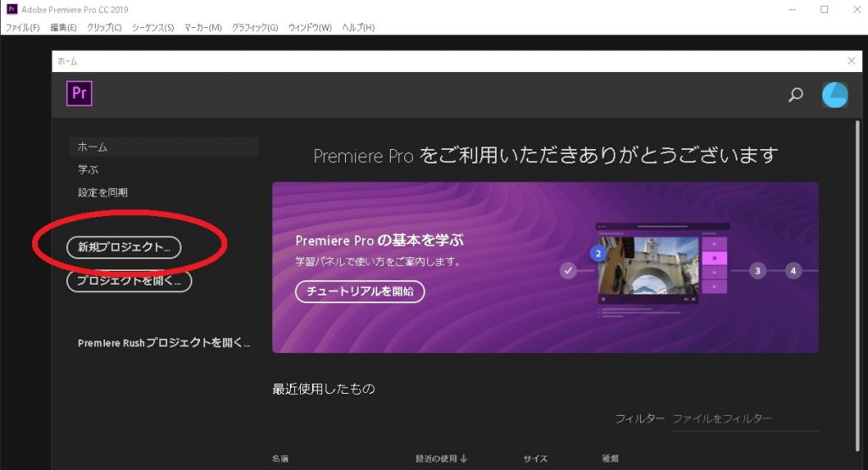Click the Premiere Pro logo icon
The height and width of the screenshot is (470, 868).
pyautogui.click(x=79, y=94)
